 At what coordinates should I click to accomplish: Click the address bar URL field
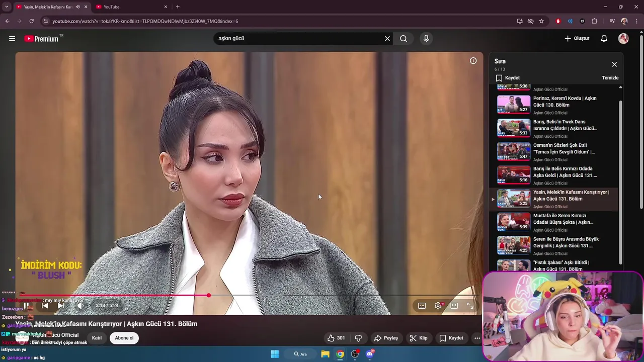coord(282,21)
